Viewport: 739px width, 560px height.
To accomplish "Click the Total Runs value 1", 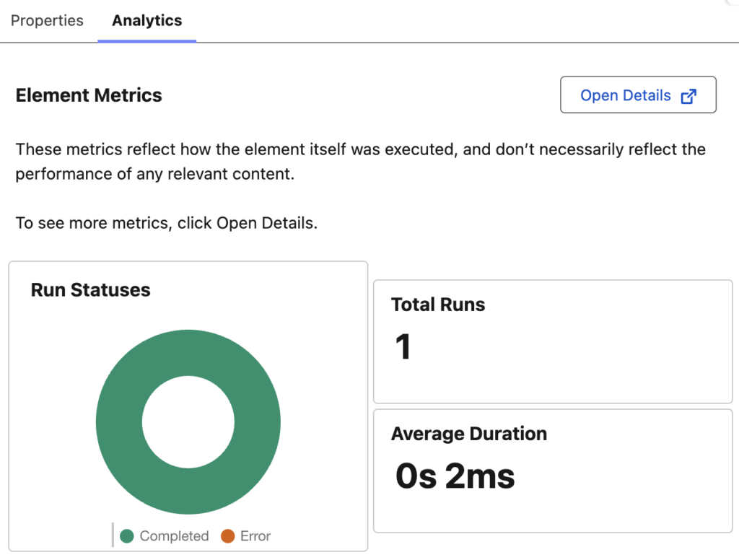I will pos(403,346).
